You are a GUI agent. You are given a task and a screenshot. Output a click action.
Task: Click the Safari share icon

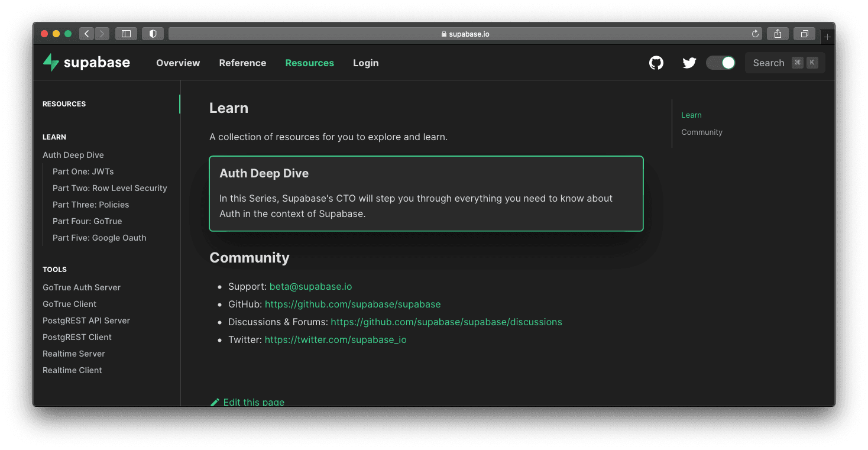click(x=778, y=34)
